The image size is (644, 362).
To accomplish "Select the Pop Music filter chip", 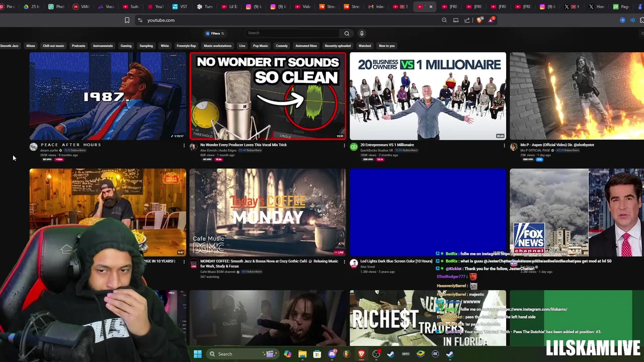I will [x=260, y=46].
